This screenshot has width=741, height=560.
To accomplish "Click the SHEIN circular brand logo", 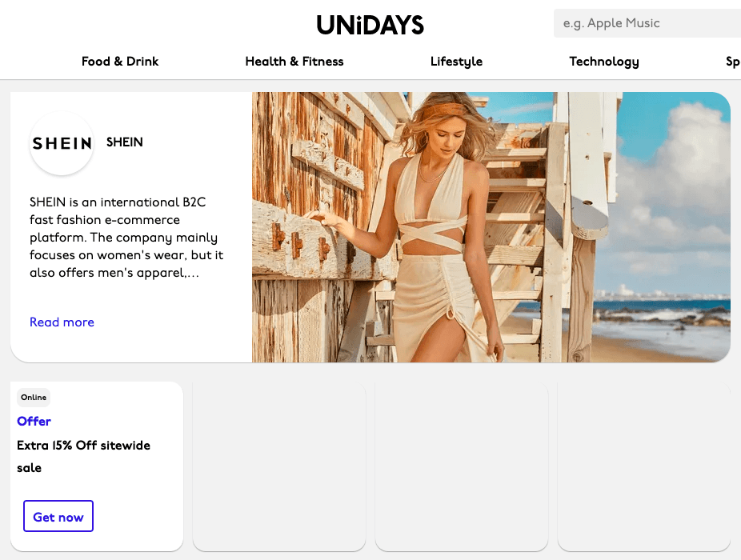I will (x=62, y=142).
